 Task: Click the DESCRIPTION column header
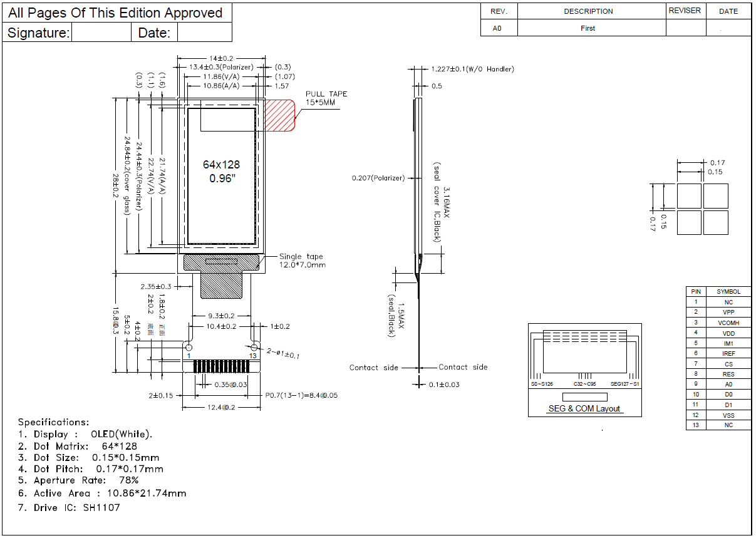588,11
